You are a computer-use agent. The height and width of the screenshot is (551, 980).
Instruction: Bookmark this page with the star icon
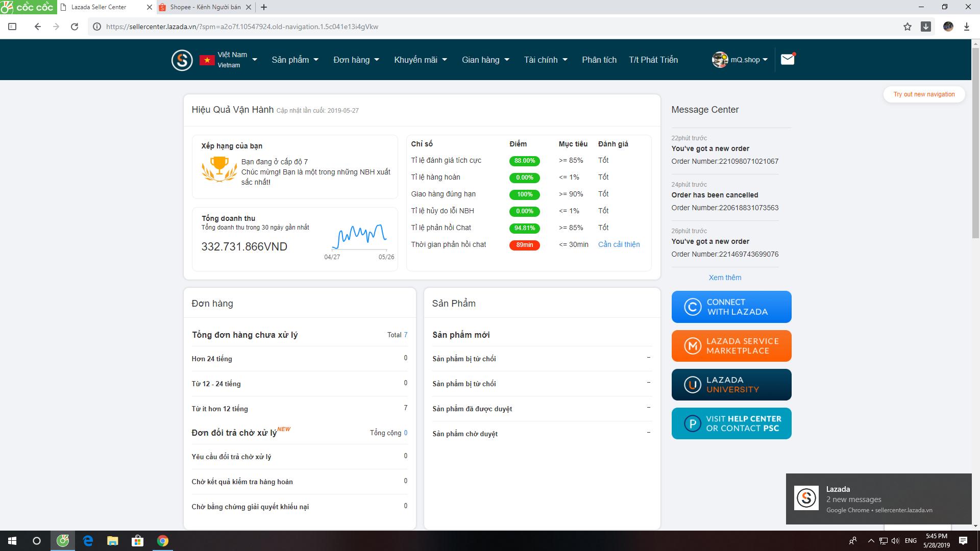(908, 27)
